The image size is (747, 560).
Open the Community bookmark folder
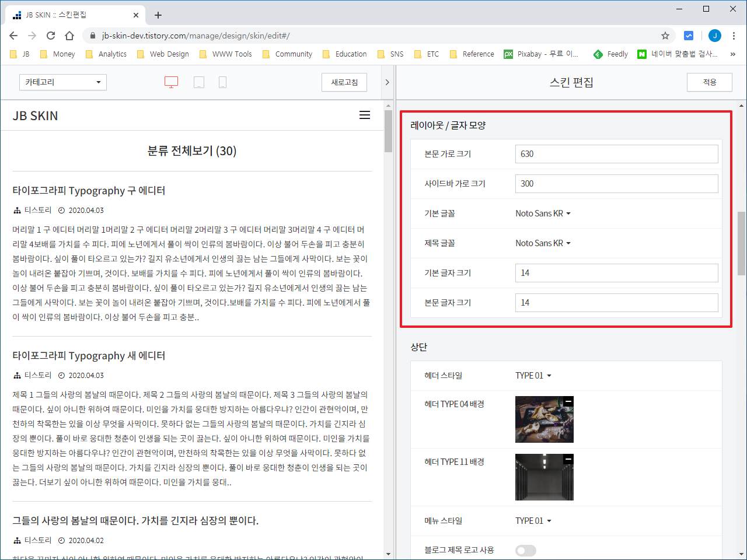[x=287, y=54]
